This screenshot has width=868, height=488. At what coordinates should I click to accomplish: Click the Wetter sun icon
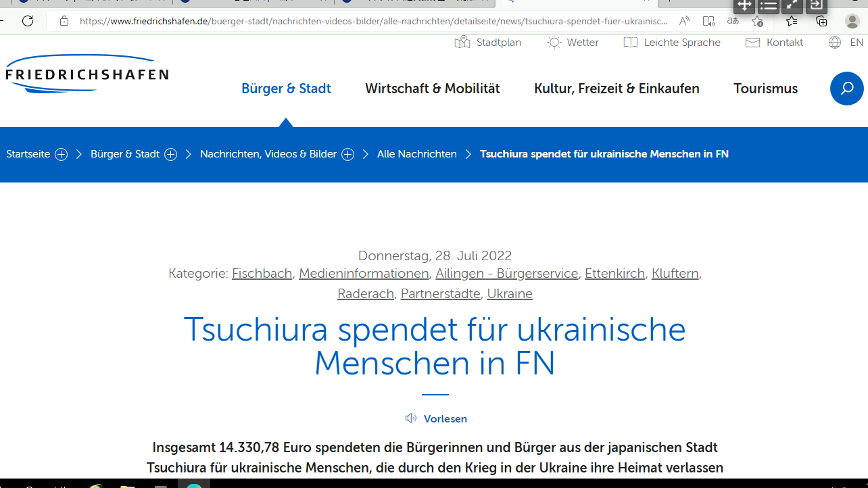[554, 43]
